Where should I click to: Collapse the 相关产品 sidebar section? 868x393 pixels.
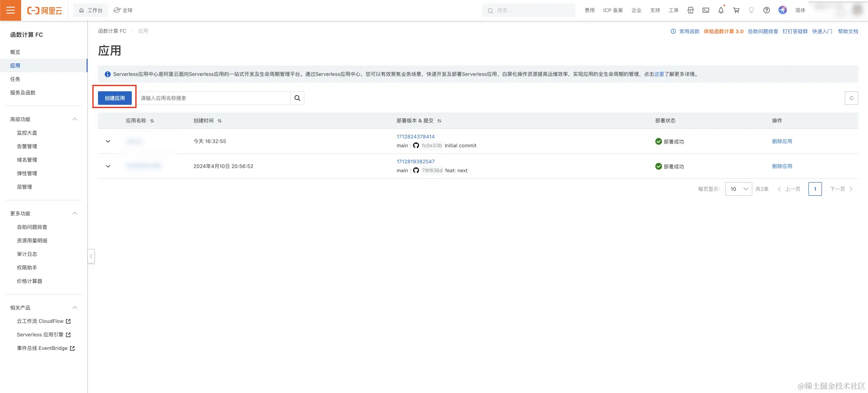[75, 307]
